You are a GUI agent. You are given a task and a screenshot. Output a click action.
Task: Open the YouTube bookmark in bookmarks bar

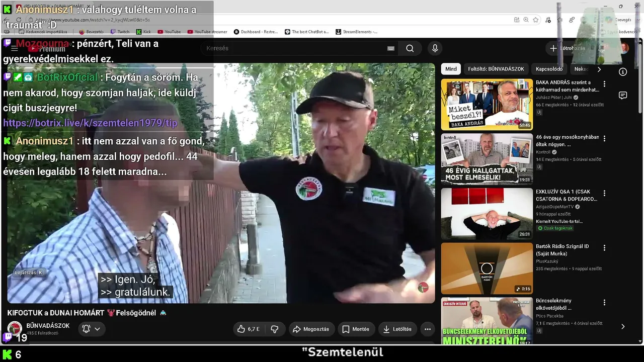[x=169, y=32]
